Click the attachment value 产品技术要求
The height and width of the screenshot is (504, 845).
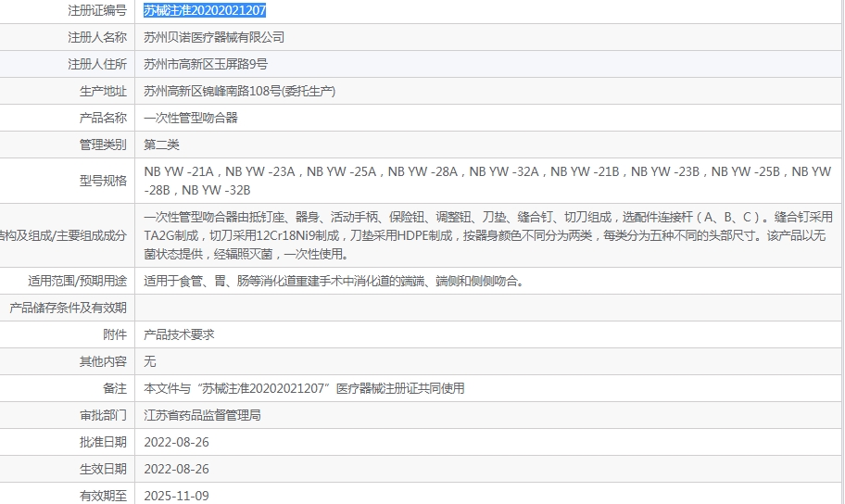click(x=179, y=334)
